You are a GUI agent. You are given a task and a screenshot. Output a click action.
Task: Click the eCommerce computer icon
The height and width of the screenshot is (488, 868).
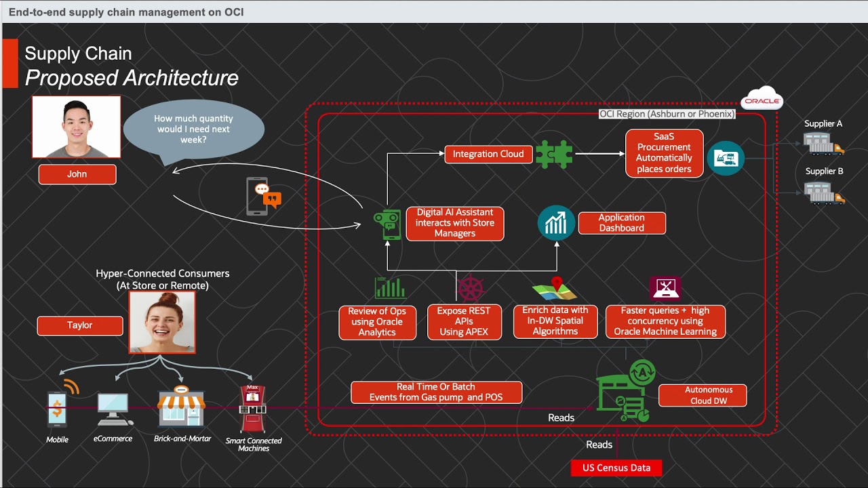pos(114,409)
